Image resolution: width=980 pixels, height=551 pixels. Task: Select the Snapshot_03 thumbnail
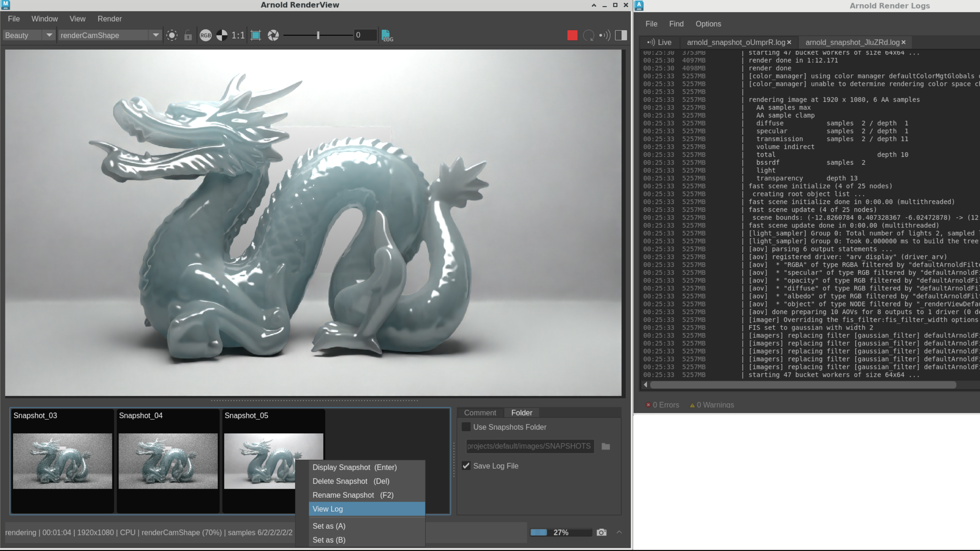pyautogui.click(x=62, y=461)
